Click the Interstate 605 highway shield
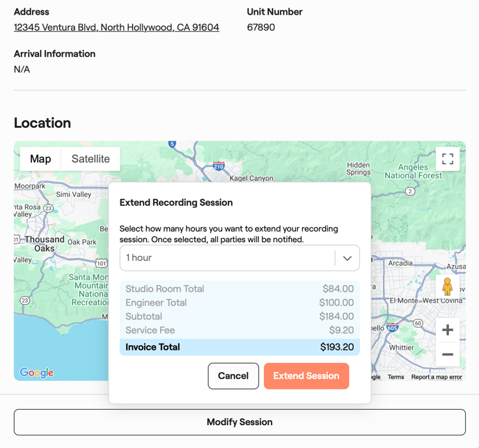 point(392,328)
